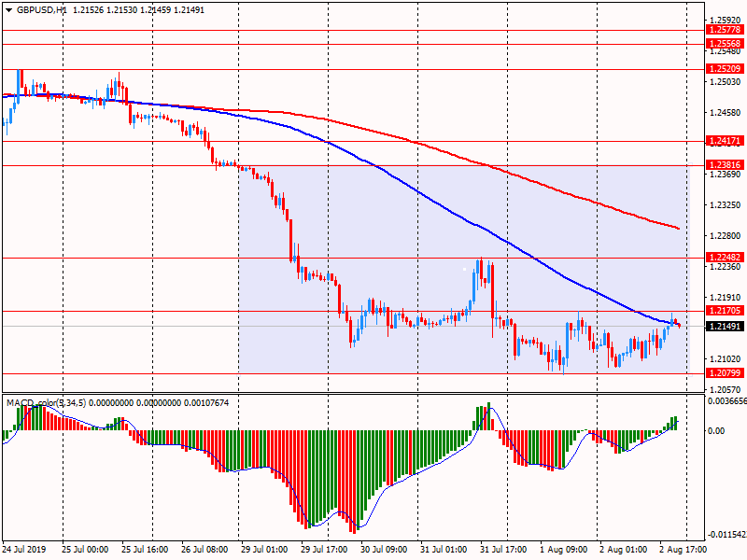
Task: Click the 1.22800 price scale value
Action: point(726,236)
